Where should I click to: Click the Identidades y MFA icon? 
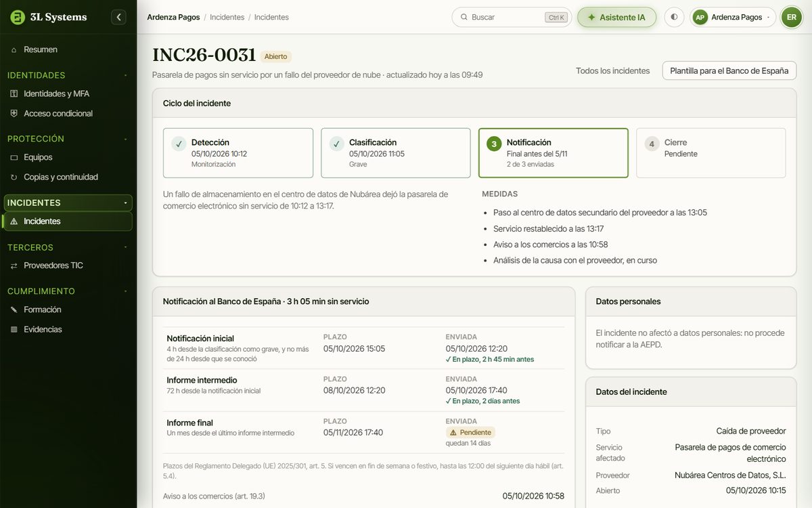[14, 93]
